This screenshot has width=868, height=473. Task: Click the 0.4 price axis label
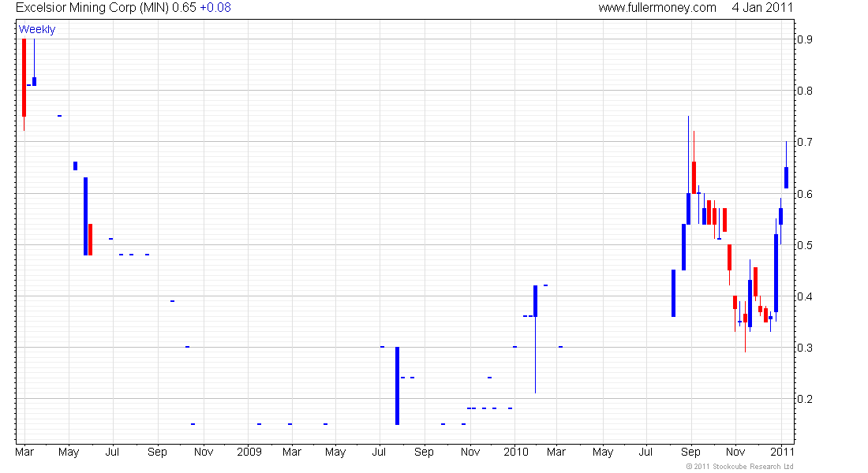pyautogui.click(x=805, y=296)
